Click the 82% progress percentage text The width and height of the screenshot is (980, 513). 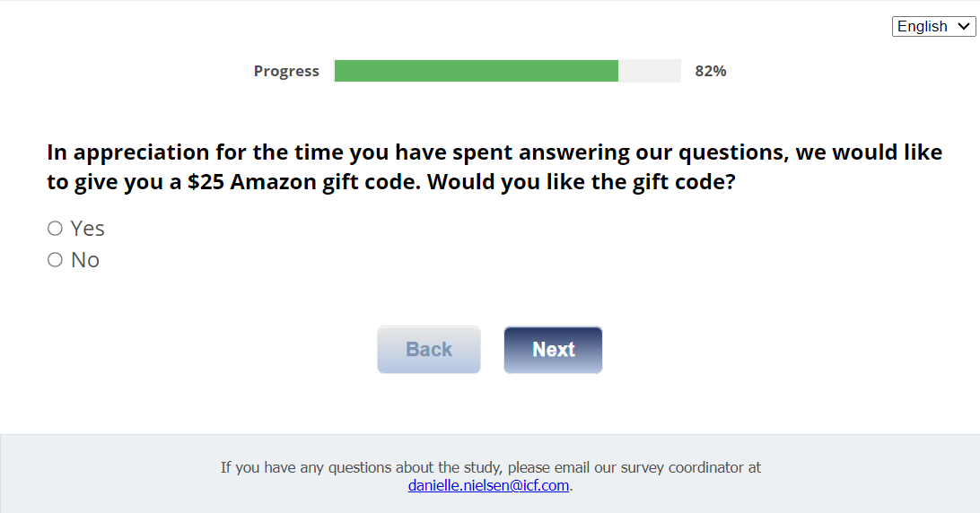pos(711,71)
